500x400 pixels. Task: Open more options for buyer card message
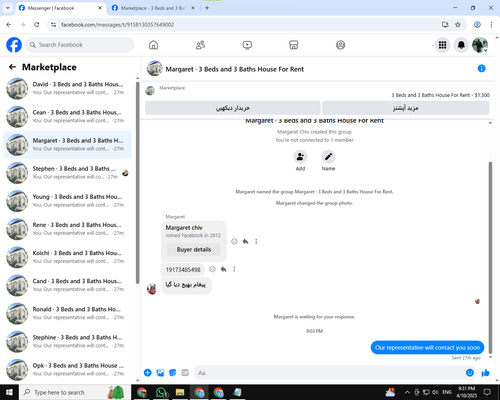click(256, 241)
